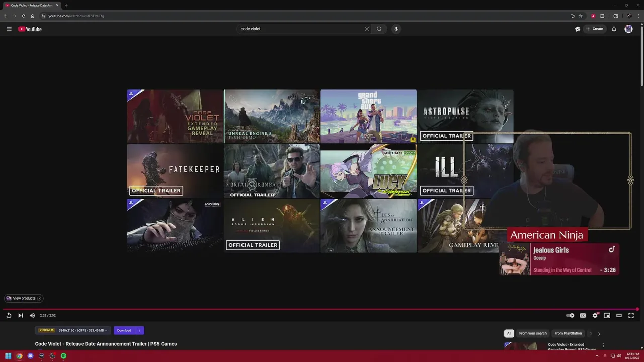Toggle the autoplay switch
This screenshot has height=362, width=644.
point(570,315)
